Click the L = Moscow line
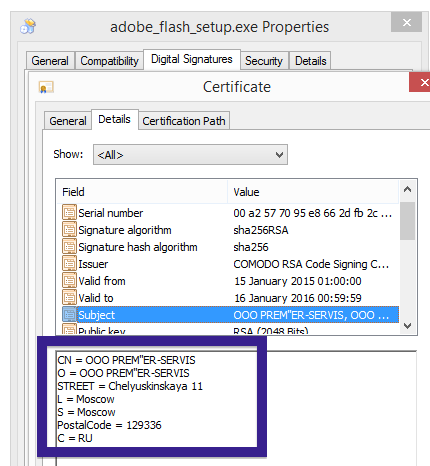 click(x=86, y=399)
